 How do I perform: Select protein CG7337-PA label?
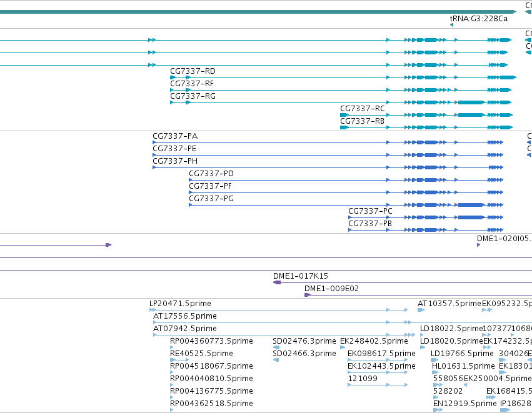[x=175, y=136]
